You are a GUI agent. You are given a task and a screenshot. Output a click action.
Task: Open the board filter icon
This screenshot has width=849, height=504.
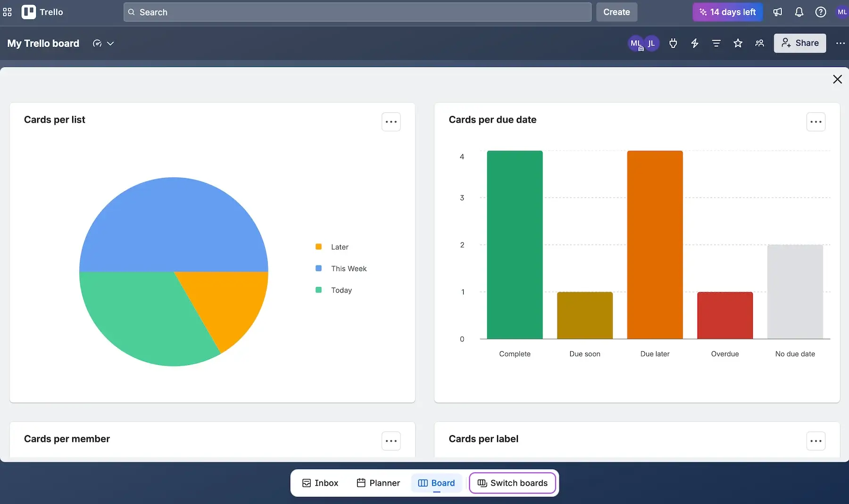click(x=716, y=43)
